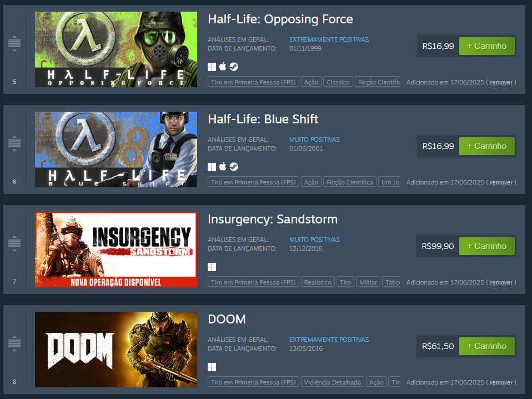This screenshot has width=532, height=399.
Task: Click the Windows icon under Half-Life: Opposing Force
Action: point(212,67)
